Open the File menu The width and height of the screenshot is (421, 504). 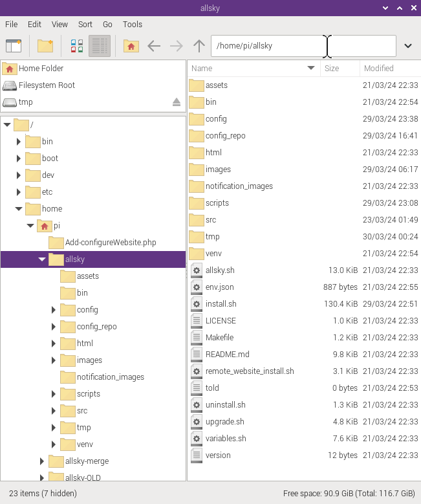click(x=12, y=25)
